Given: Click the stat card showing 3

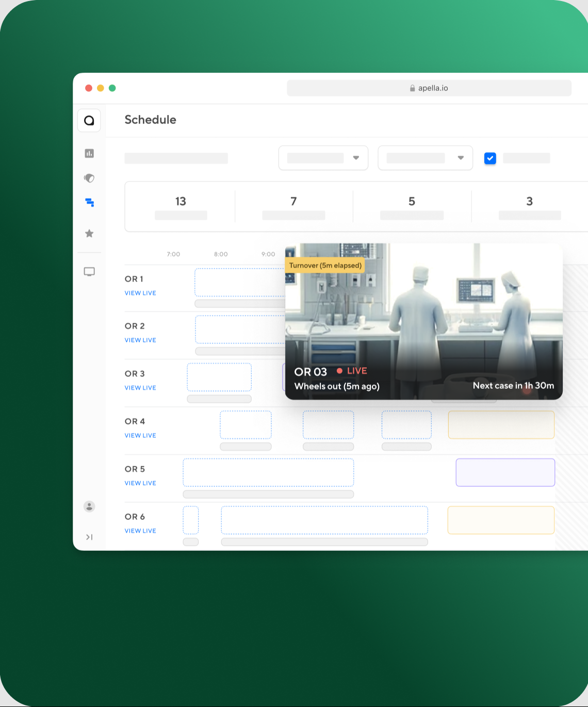Looking at the screenshot, I should (x=530, y=207).
